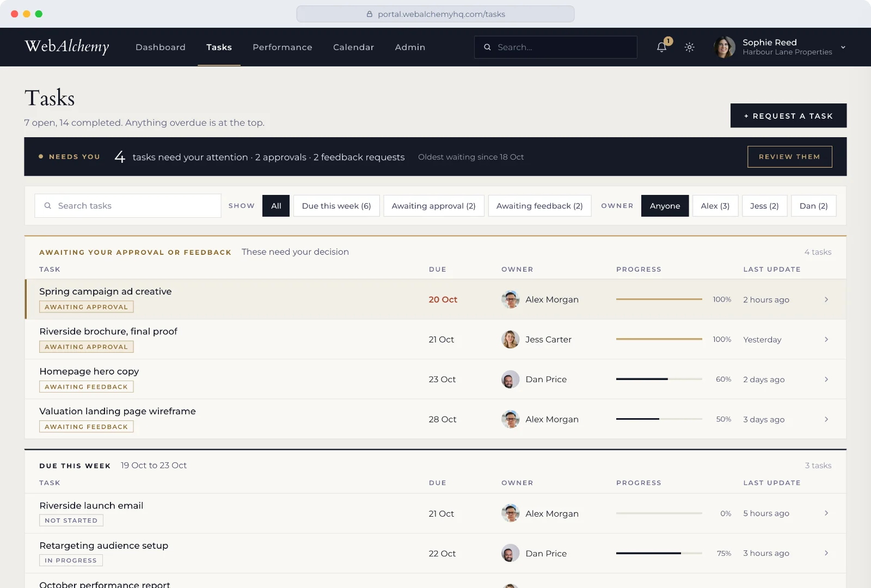Click the Not Started status badge

coord(71,520)
